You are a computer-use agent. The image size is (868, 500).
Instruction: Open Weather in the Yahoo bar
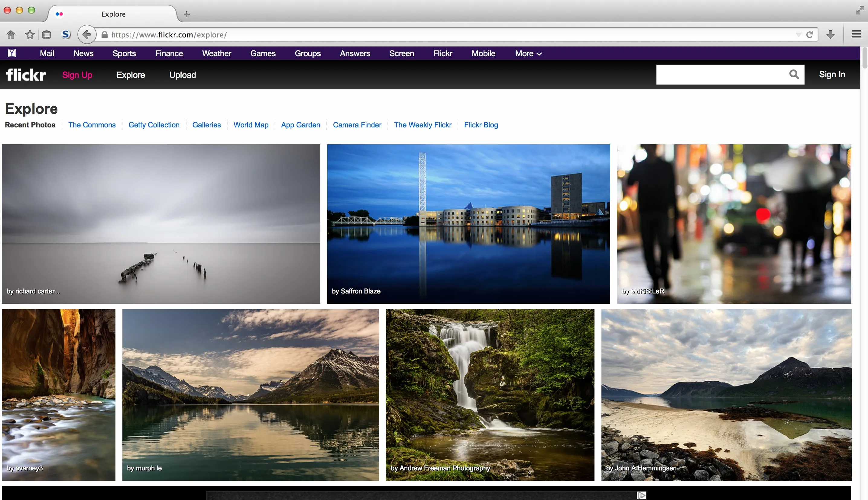click(x=216, y=53)
